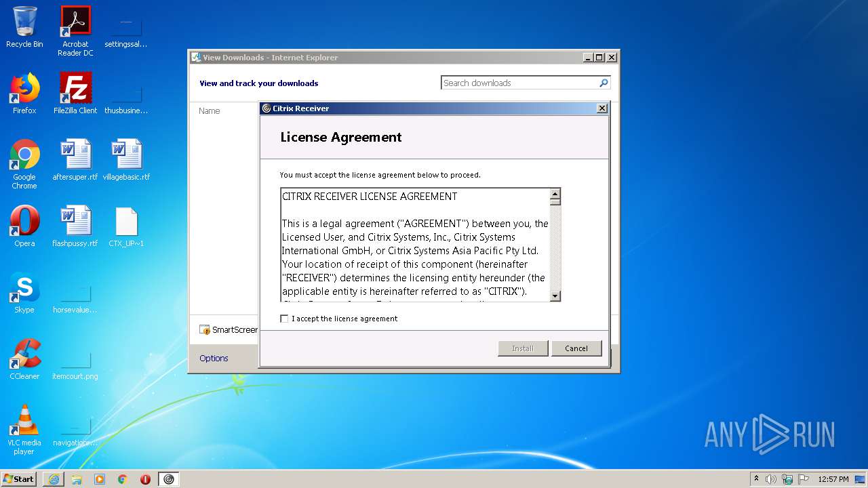Cancel the Citrix Receiver installation
Image resolution: width=868 pixels, height=488 pixels.
click(x=576, y=348)
